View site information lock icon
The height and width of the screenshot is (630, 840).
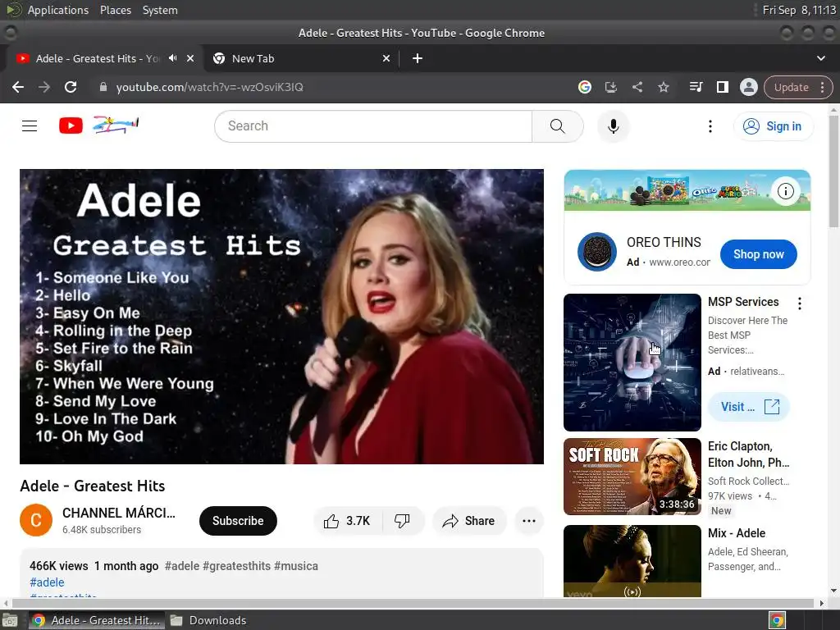103,87
